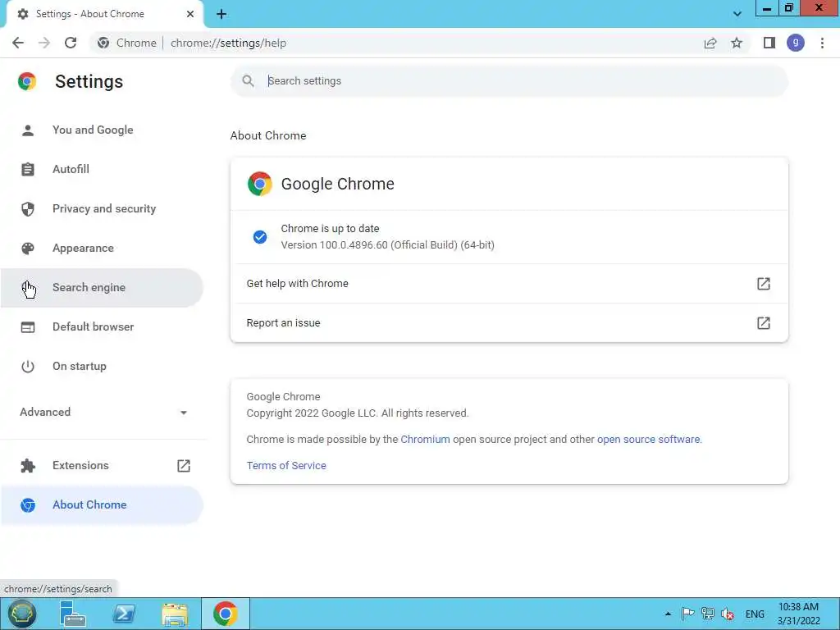Open Privacy and security settings
Viewport: 840px width, 630px height.
point(102,209)
